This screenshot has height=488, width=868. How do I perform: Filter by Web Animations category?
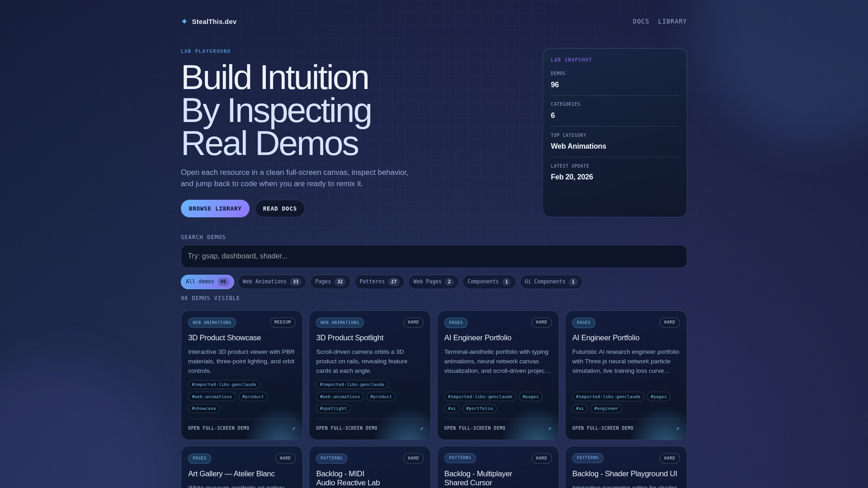point(272,282)
